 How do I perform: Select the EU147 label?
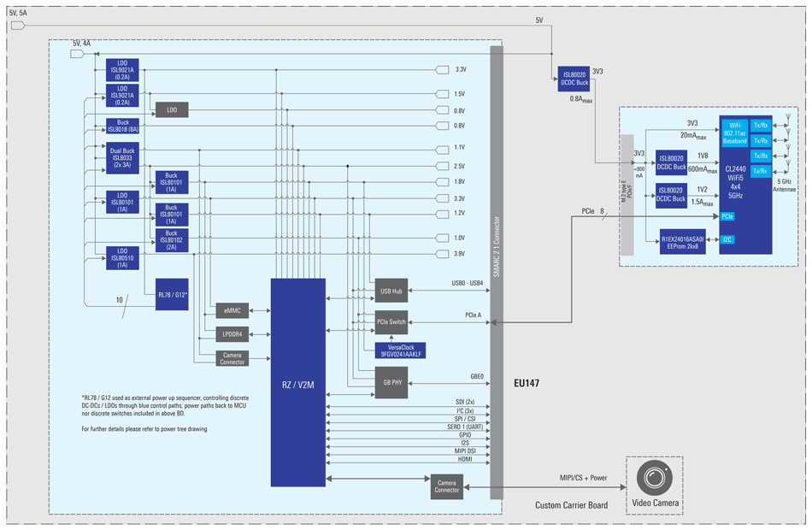(x=527, y=383)
